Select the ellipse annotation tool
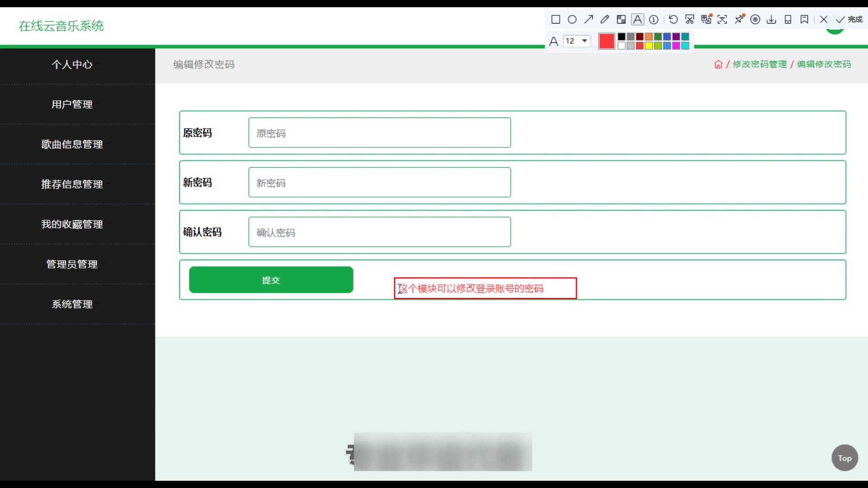868x488 pixels. [572, 19]
